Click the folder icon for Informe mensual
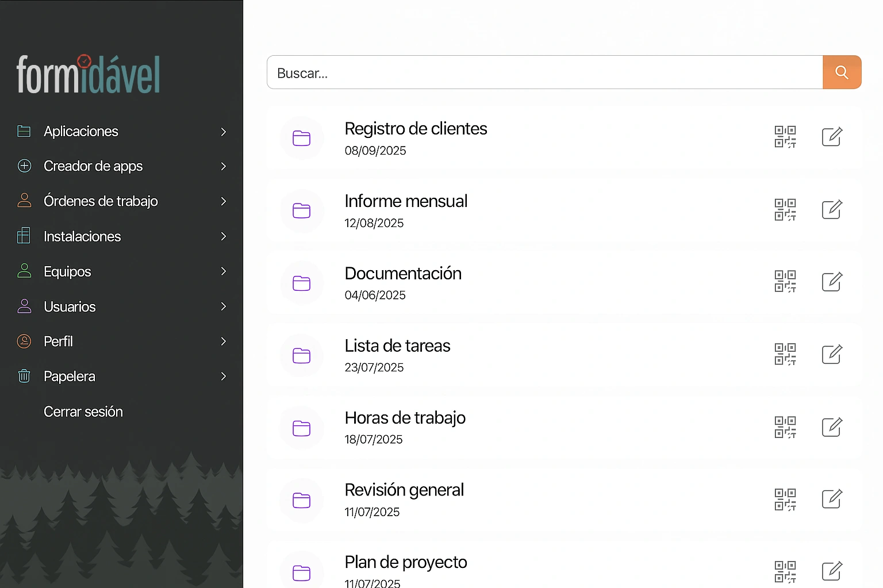The image size is (883, 588). pyautogui.click(x=302, y=210)
